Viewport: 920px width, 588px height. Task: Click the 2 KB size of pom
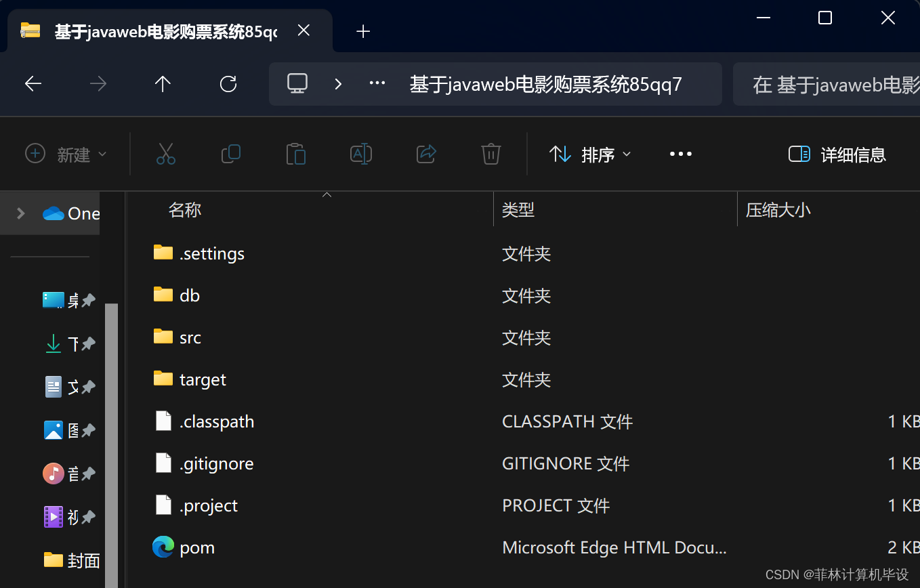[x=903, y=548]
